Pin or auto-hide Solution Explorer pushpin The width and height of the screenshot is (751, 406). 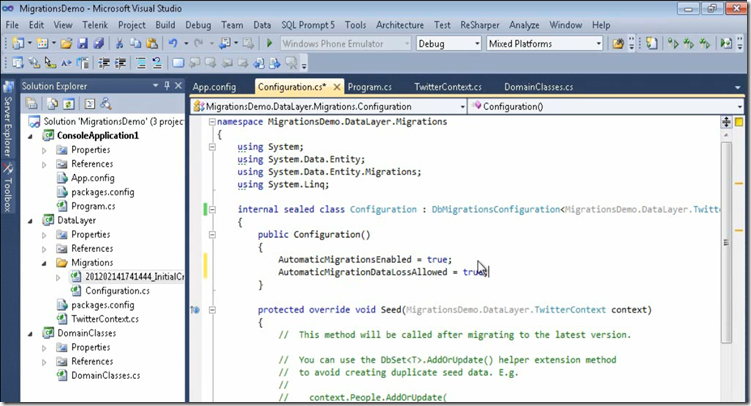[167, 86]
